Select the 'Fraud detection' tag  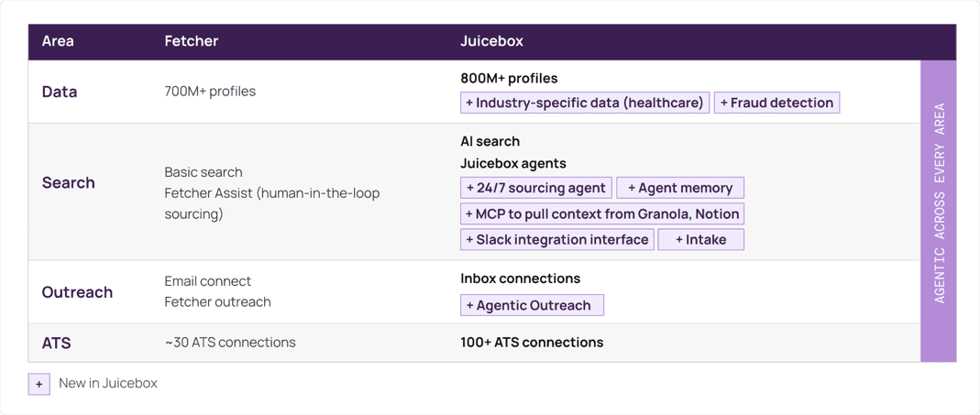776,103
